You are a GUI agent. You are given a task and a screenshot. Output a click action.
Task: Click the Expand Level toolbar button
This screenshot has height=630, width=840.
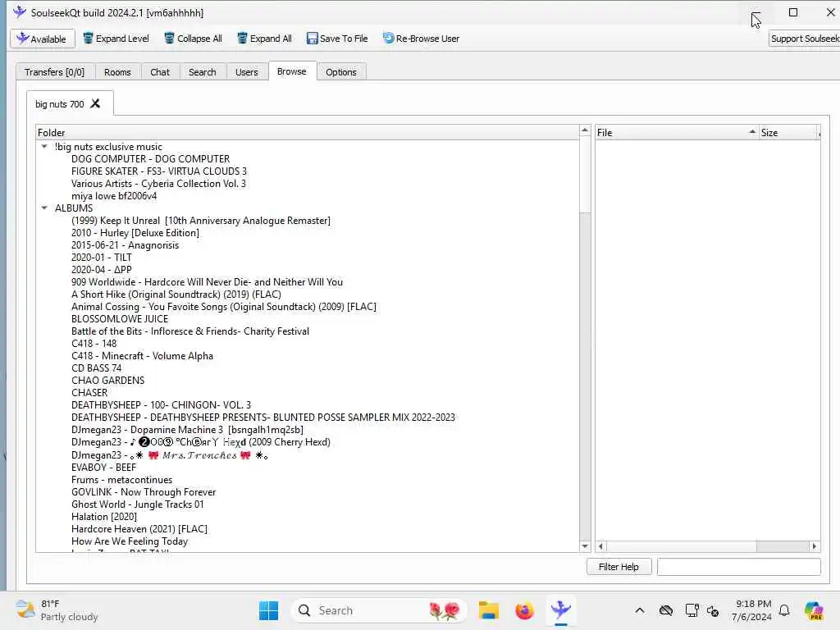coord(116,39)
